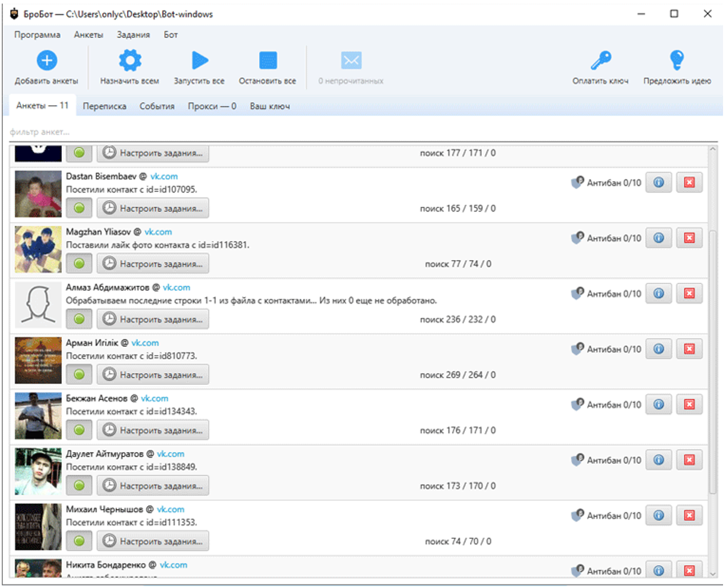726x588 pixels.
Task: Open info for Михаил Чернышов profile
Action: click(x=658, y=516)
